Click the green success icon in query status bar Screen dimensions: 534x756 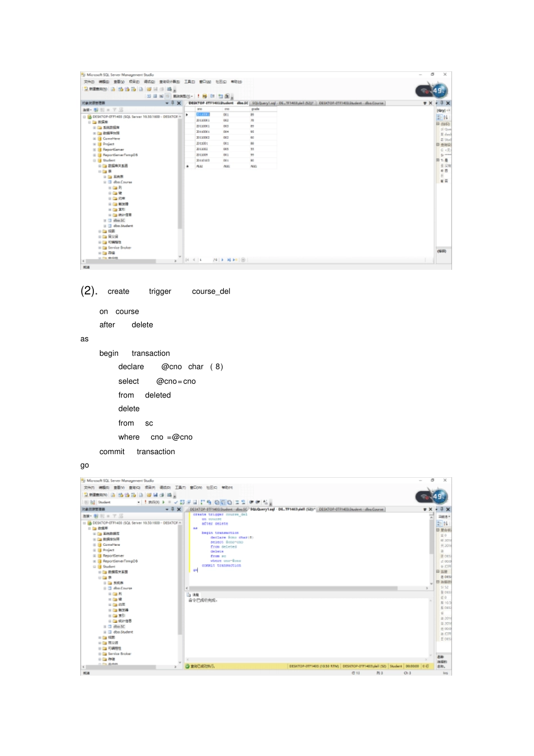click(188, 666)
